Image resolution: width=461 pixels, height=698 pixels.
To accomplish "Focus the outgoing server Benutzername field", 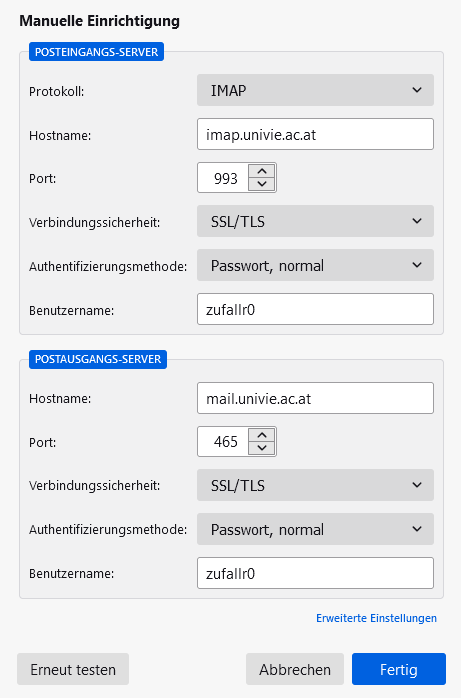I will [x=315, y=573].
